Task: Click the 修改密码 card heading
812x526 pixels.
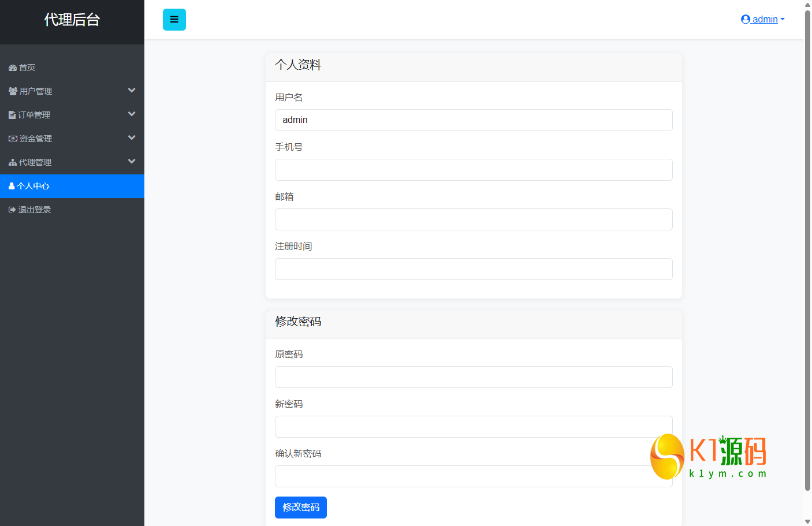Action: (x=298, y=322)
